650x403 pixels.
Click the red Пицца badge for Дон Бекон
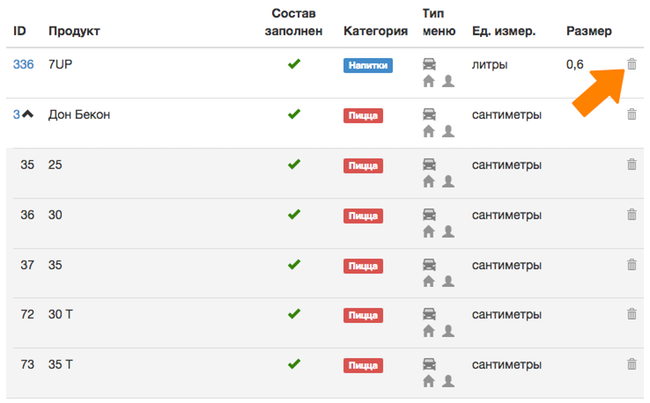click(x=363, y=115)
